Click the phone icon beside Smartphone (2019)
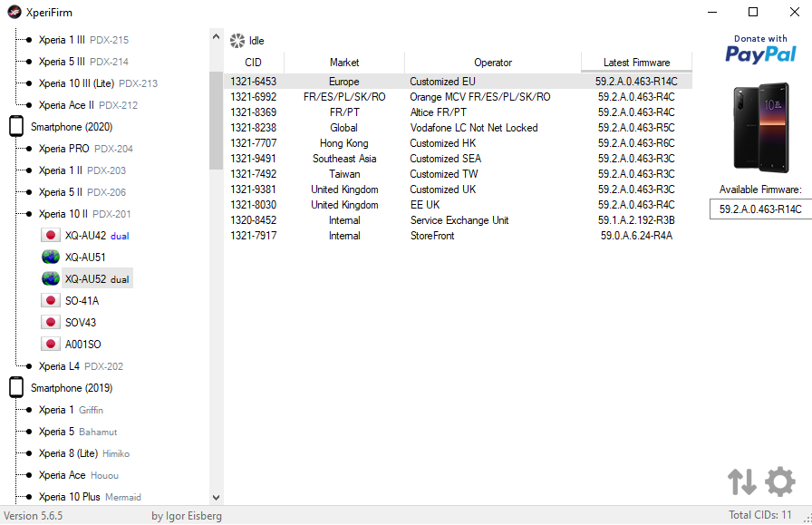 16,388
